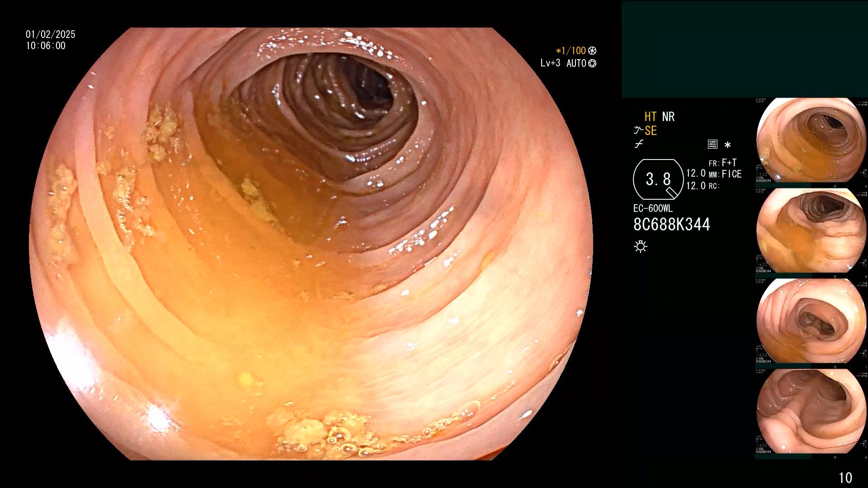
Task: Click the structure enhancement curve icon beside SE
Action: (x=638, y=131)
